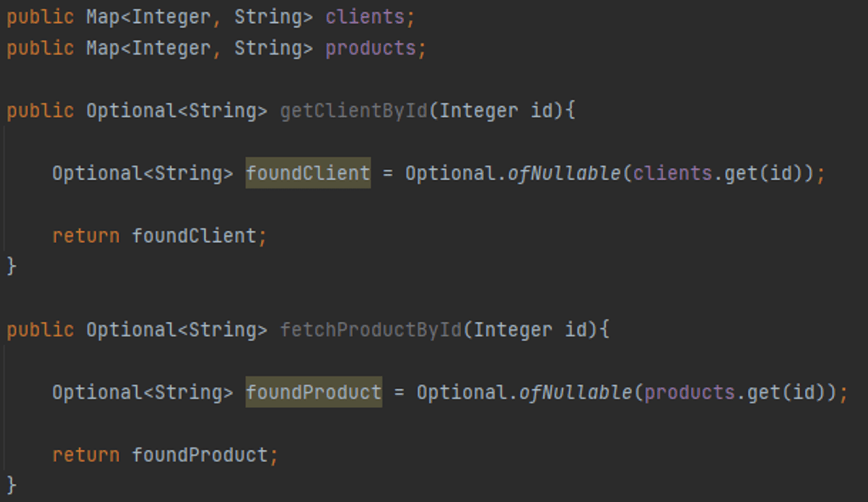Click the fetchProductById method name
Screen dimensions: 868x502
[x=371, y=330]
